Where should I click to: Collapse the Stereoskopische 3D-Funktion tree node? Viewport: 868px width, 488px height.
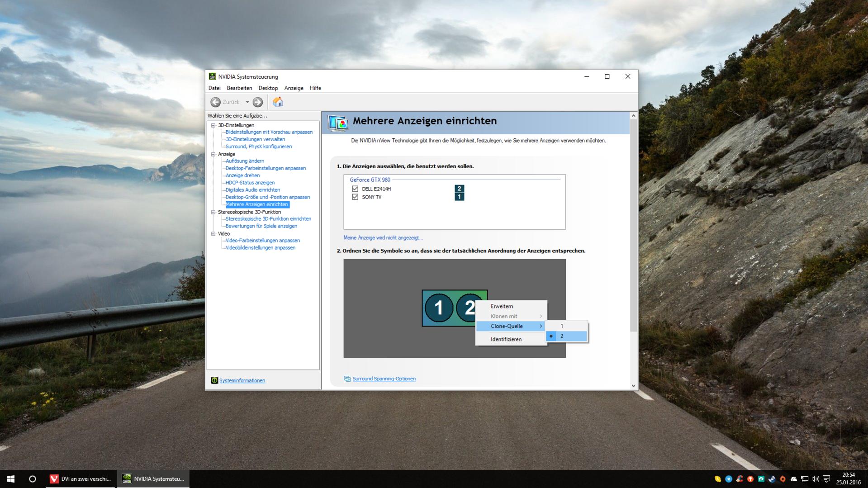click(x=213, y=212)
